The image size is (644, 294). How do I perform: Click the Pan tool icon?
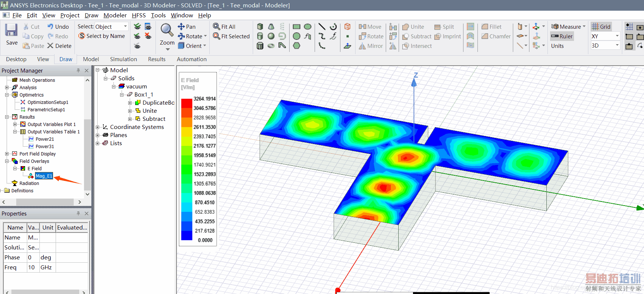tap(181, 27)
